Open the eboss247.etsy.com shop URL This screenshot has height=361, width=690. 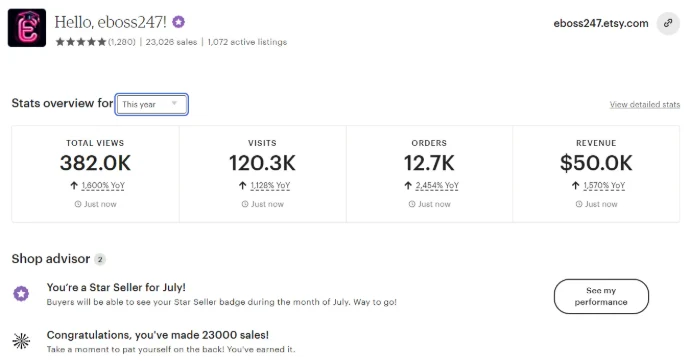tap(601, 23)
